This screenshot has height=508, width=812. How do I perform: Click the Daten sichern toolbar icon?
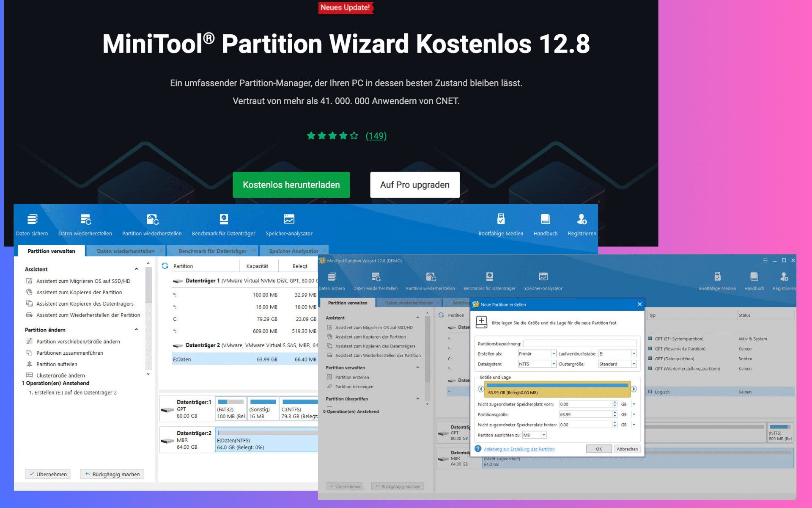point(32,219)
